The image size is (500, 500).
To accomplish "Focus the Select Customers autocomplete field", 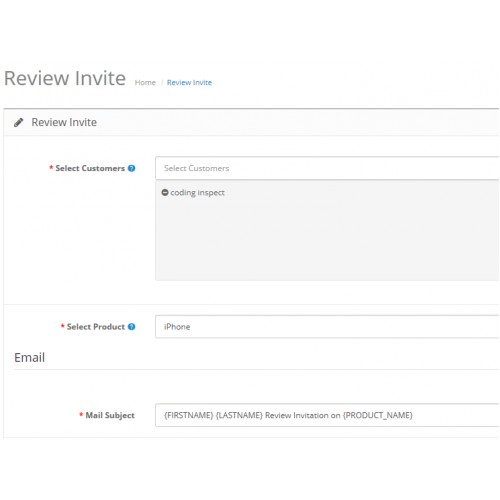I will [x=327, y=168].
